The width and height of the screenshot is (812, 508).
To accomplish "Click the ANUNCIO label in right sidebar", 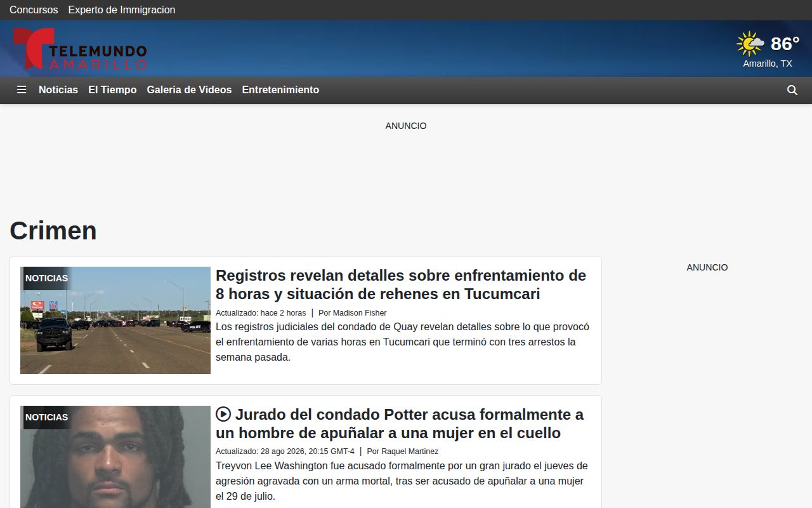I will [707, 267].
